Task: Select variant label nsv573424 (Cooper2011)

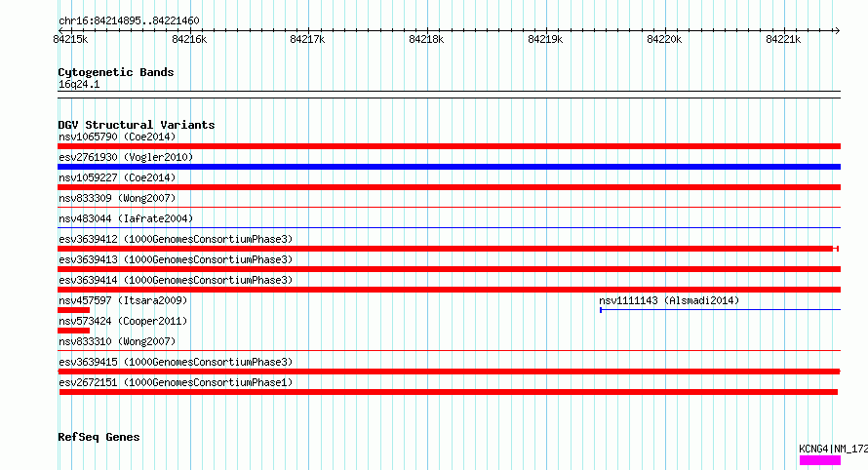Action: 123,321
